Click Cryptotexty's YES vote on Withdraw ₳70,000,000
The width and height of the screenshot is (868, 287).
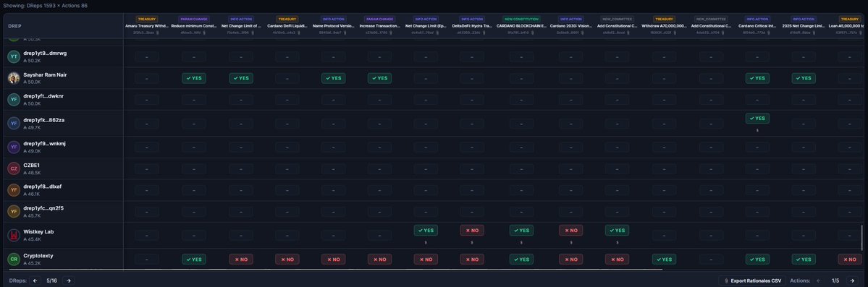(x=665, y=259)
